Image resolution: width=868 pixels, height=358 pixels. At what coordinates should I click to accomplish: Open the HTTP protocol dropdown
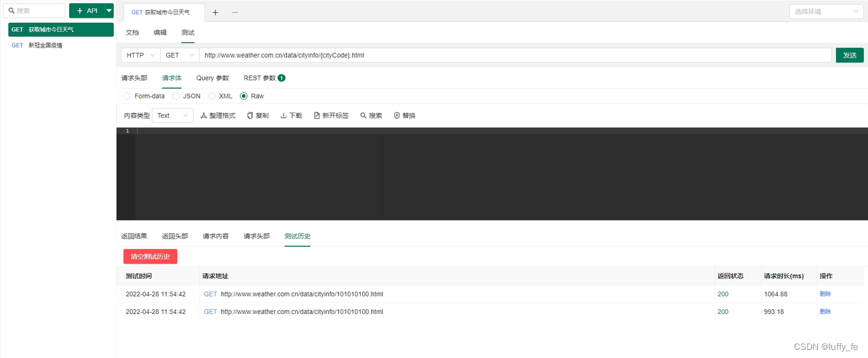coord(140,56)
